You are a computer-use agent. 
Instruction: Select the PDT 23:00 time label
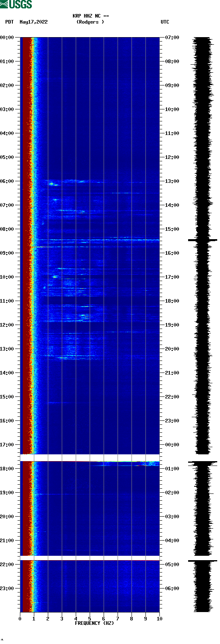[7, 589]
